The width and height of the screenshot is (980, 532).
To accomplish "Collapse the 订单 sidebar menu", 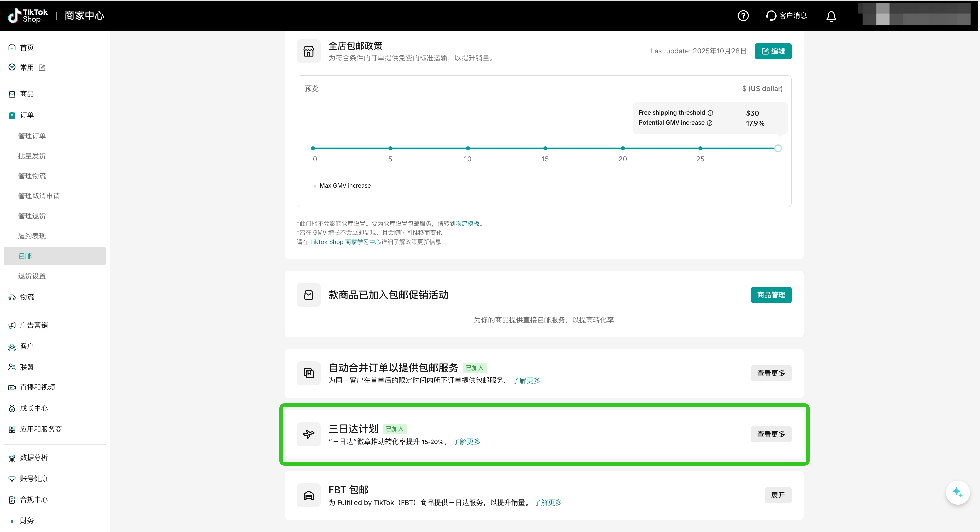I will coord(27,115).
